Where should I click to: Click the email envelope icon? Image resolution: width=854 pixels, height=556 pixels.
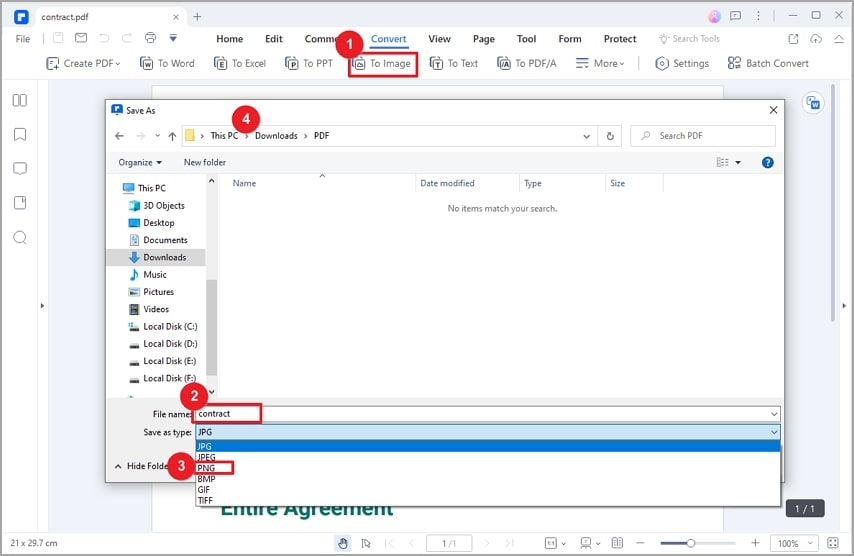[x=81, y=38]
